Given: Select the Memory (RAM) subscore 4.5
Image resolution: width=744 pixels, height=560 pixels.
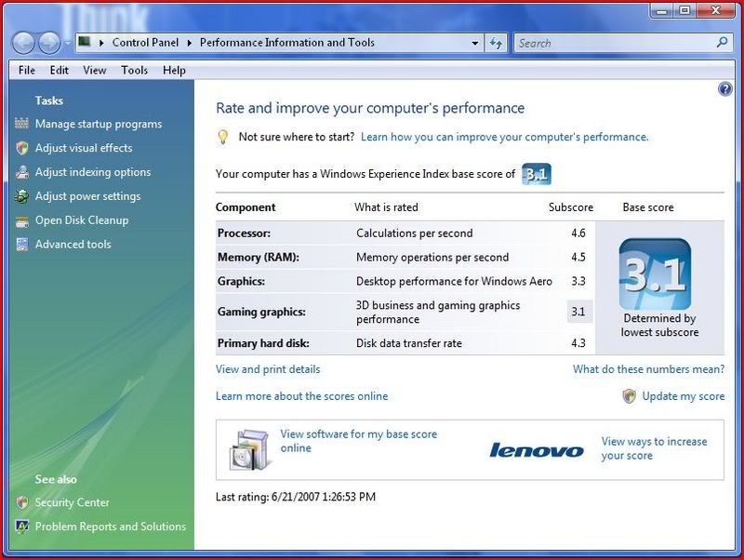Looking at the screenshot, I should click(x=578, y=258).
